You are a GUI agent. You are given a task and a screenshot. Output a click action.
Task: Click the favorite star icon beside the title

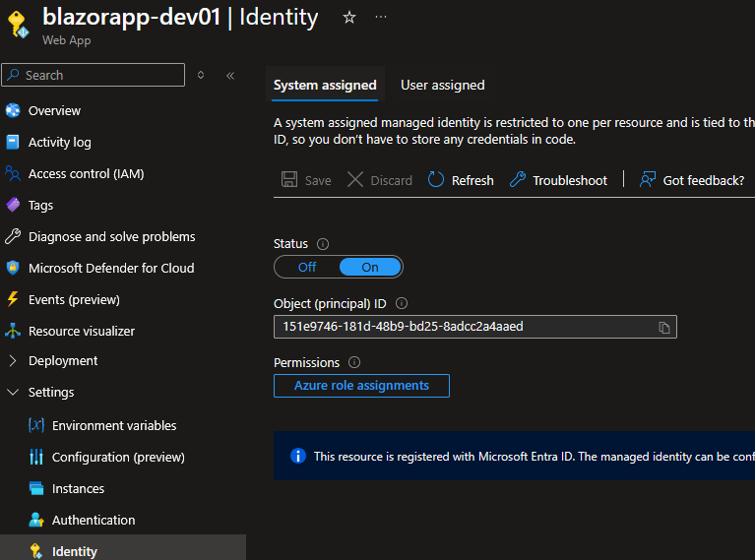[349, 18]
